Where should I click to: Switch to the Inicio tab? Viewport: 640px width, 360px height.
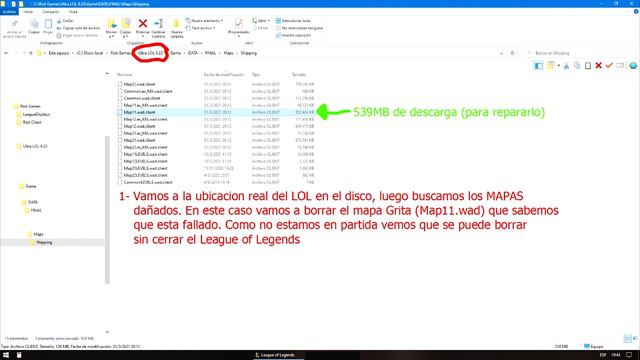click(28, 12)
